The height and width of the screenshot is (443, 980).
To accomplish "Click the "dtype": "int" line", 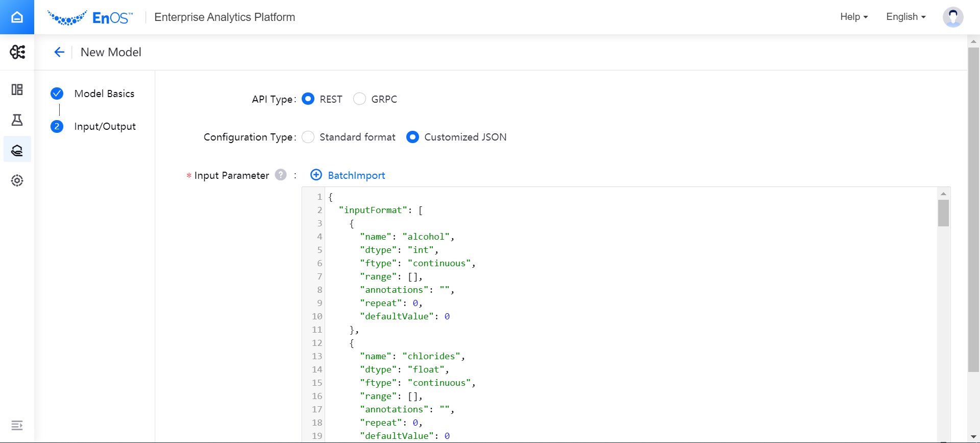I will (x=399, y=250).
